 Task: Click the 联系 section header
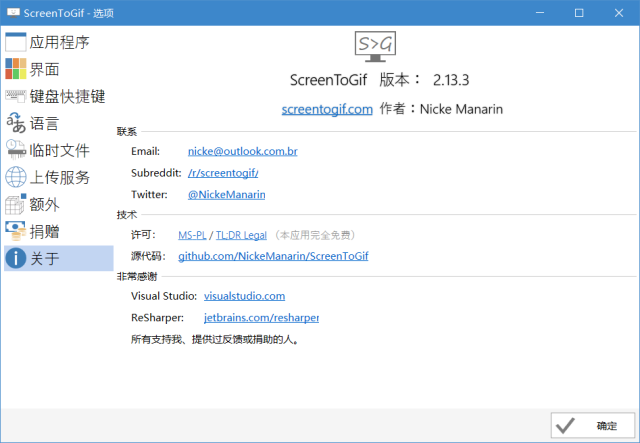click(x=127, y=131)
